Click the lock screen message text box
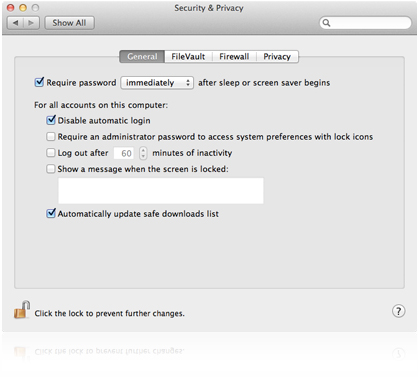The image size is (418, 377). coord(161,191)
